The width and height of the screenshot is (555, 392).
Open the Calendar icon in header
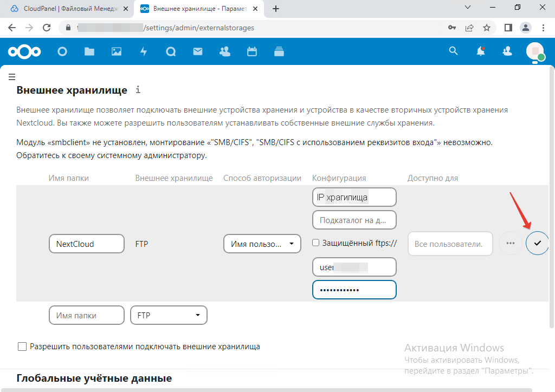[251, 51]
